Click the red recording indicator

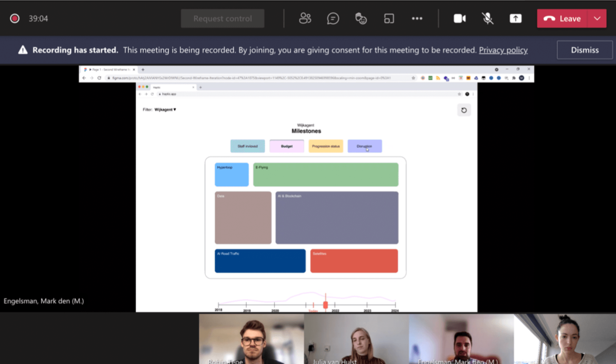15,19
